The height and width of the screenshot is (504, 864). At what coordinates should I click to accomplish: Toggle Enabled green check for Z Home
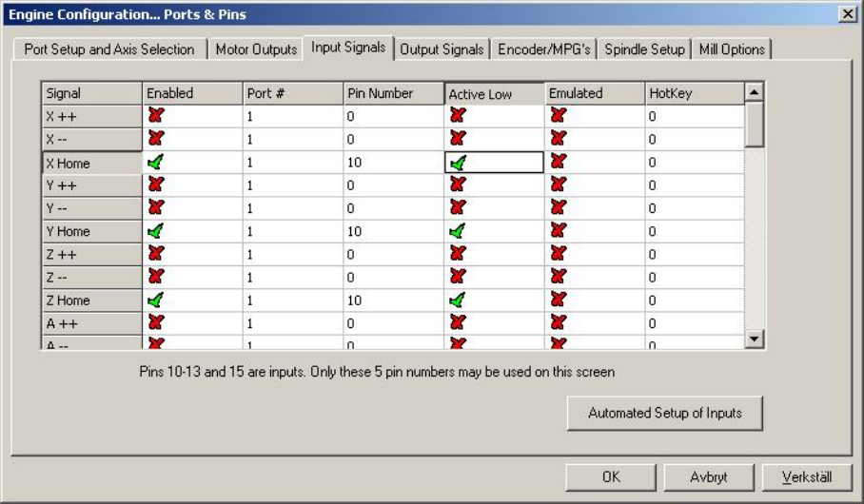pos(156,300)
